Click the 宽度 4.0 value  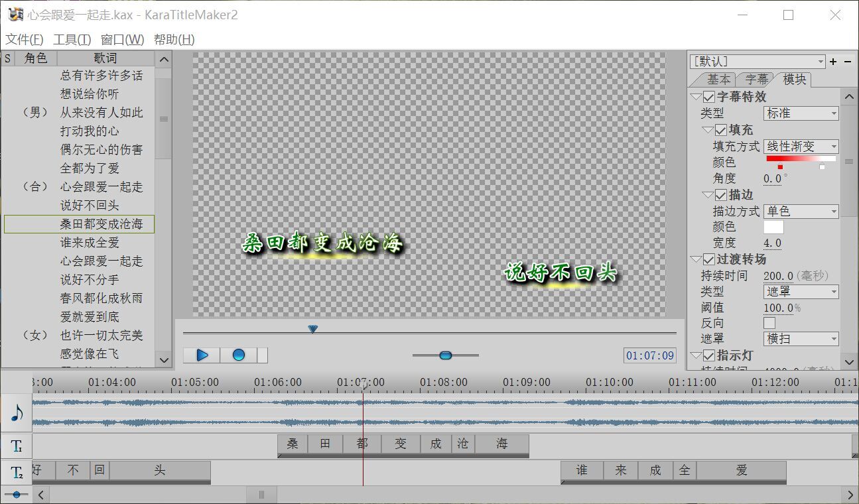(772, 243)
